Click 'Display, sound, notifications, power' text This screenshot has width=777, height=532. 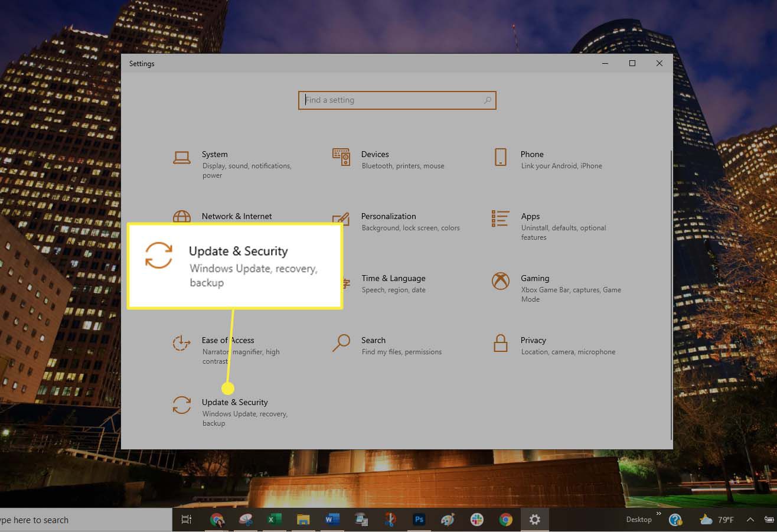click(246, 171)
